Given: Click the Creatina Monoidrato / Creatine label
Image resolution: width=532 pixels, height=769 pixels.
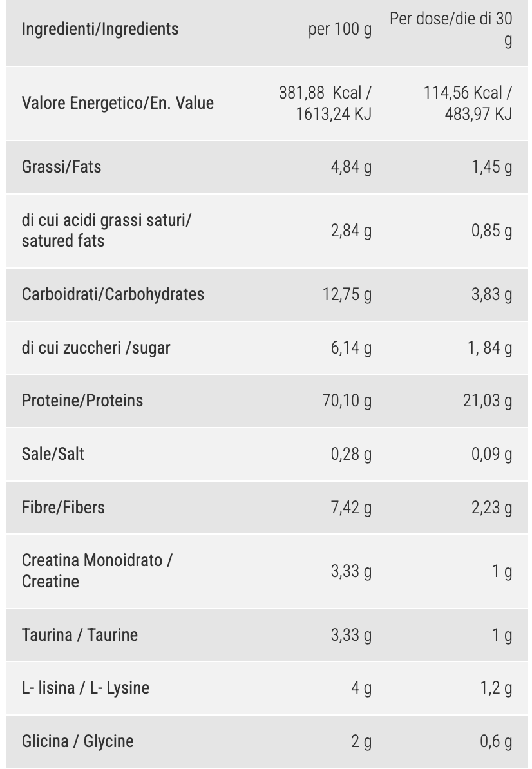Looking at the screenshot, I should pos(97,571).
